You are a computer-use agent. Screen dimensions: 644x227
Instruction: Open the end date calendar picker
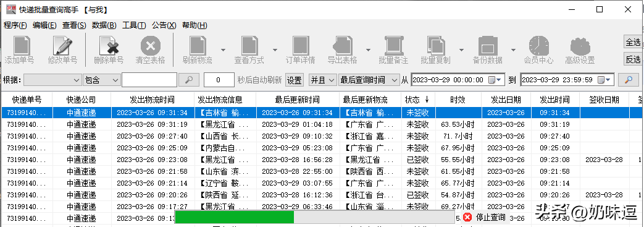click(604, 80)
